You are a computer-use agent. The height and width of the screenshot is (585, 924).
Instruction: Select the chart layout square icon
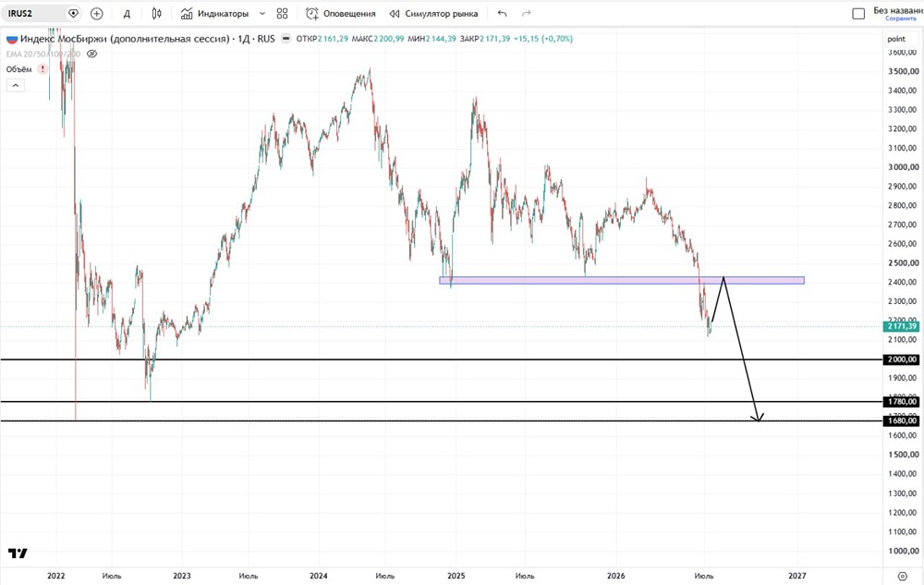point(858,14)
